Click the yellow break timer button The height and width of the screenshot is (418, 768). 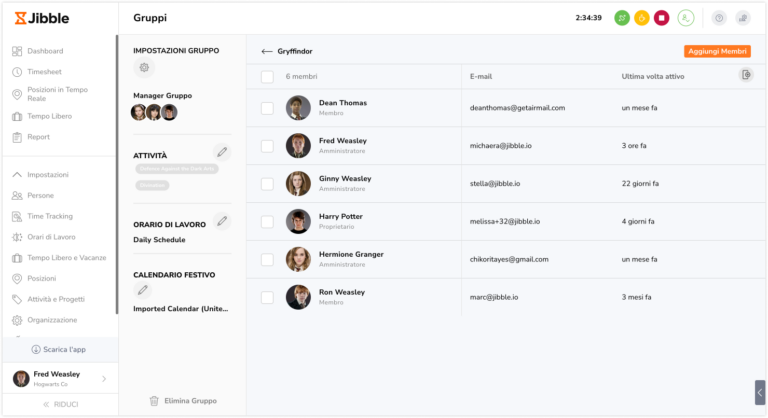click(642, 18)
